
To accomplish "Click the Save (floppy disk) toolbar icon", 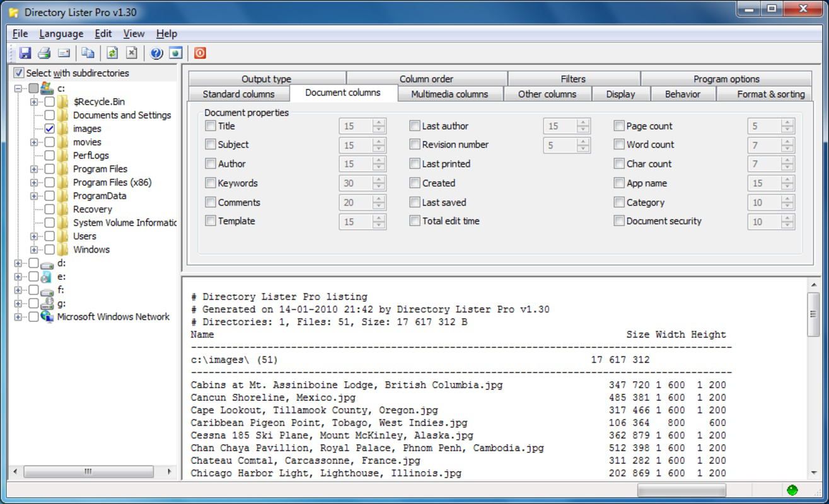I will pyautogui.click(x=25, y=53).
